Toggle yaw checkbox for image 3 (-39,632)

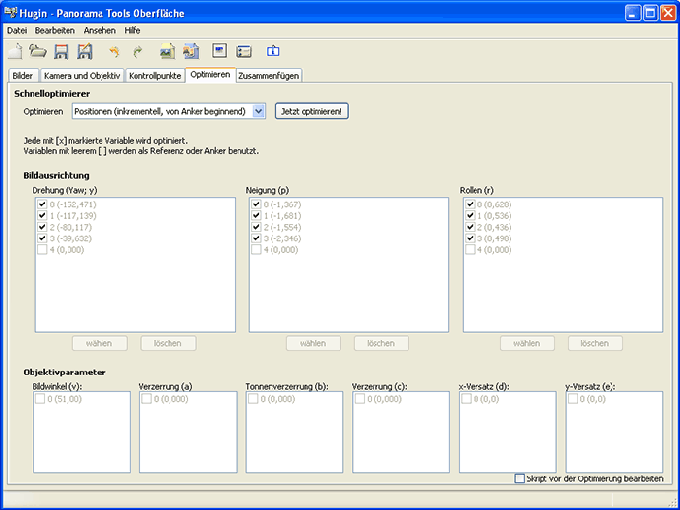(x=42, y=238)
